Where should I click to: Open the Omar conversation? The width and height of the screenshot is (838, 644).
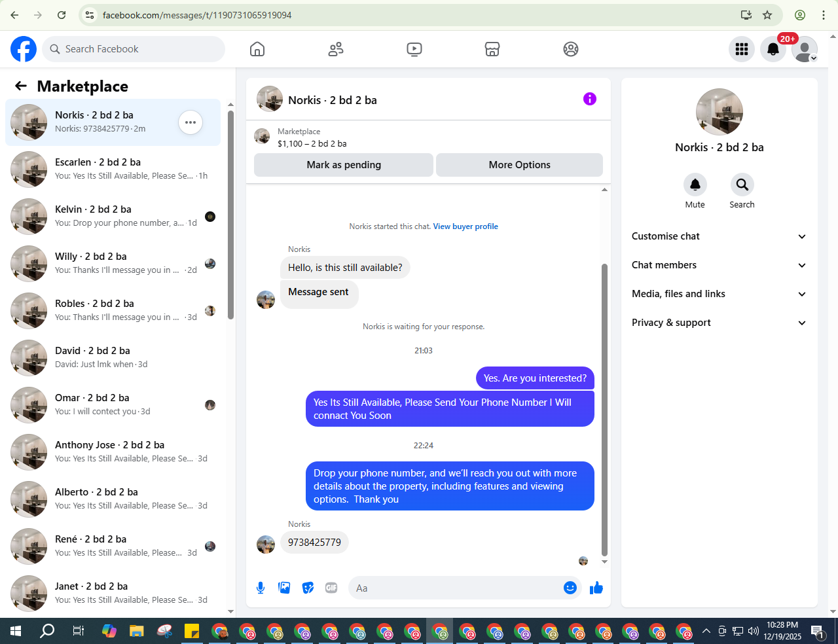(x=113, y=405)
